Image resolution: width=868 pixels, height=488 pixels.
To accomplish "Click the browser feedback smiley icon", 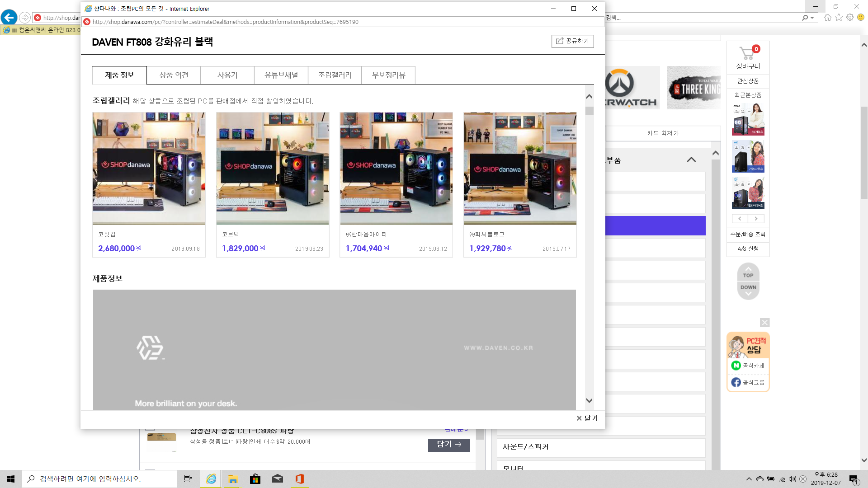I will [x=861, y=18].
